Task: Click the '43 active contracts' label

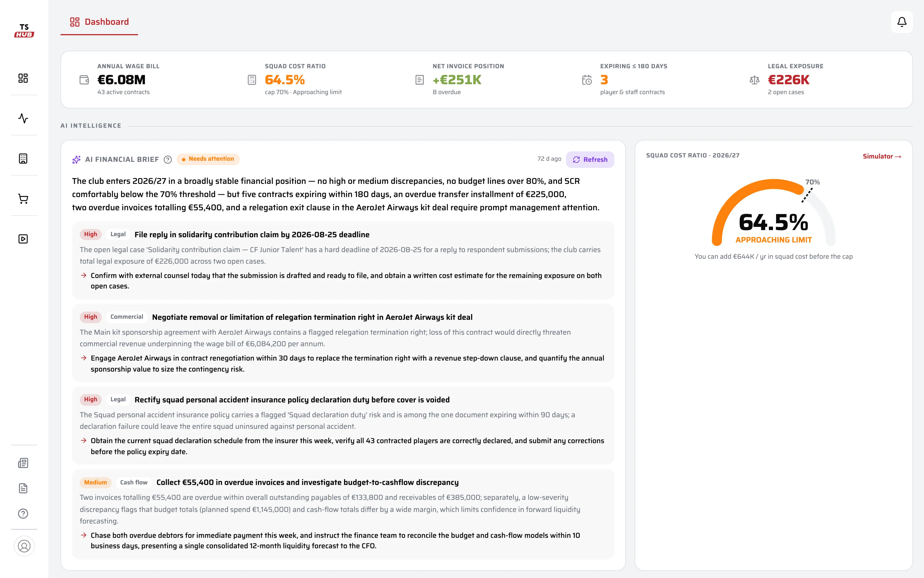Action: click(x=123, y=92)
